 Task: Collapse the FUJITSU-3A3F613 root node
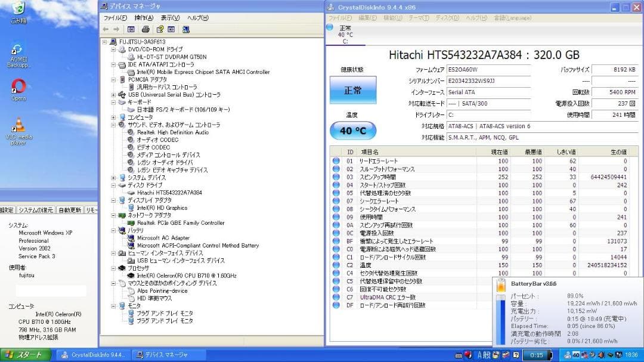point(105,42)
